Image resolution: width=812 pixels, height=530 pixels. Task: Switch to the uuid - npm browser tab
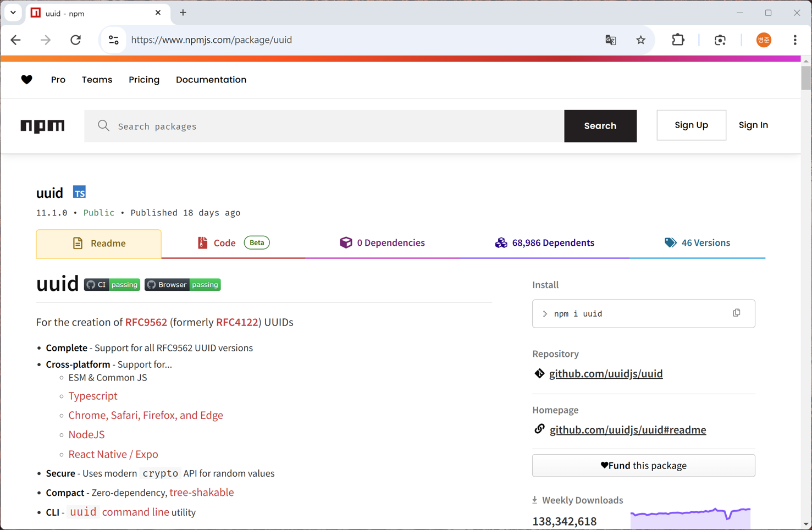98,13
